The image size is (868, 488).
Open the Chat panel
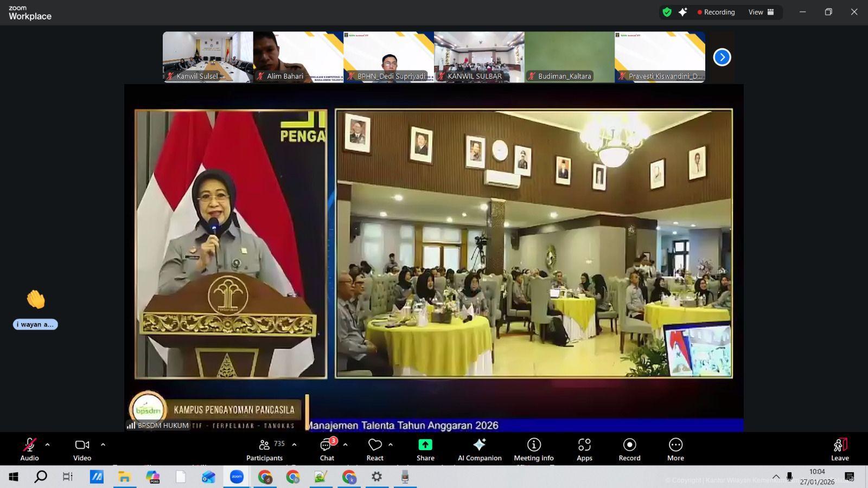tap(327, 450)
